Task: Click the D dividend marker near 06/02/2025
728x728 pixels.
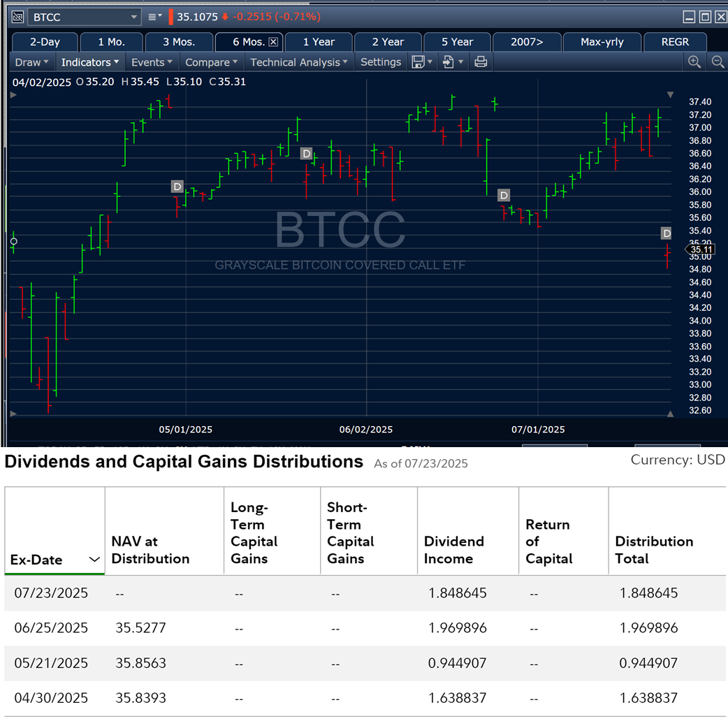Action: pyautogui.click(x=306, y=153)
